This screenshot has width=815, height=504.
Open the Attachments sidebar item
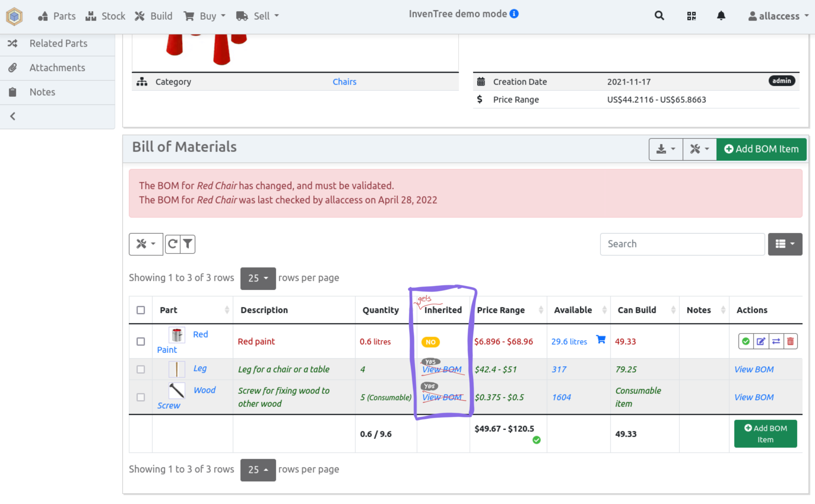point(57,68)
